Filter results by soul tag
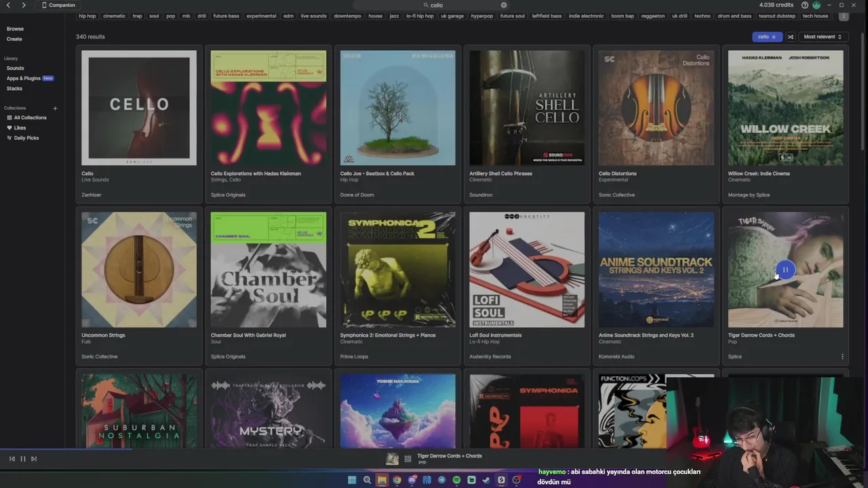This screenshot has height=488, width=868. coord(154,16)
